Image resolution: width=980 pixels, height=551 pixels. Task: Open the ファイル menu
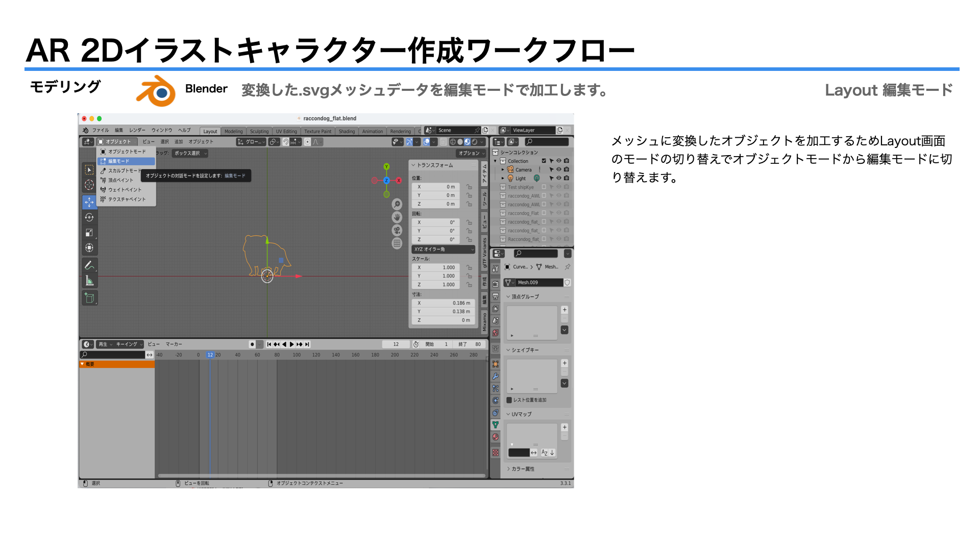(x=100, y=131)
